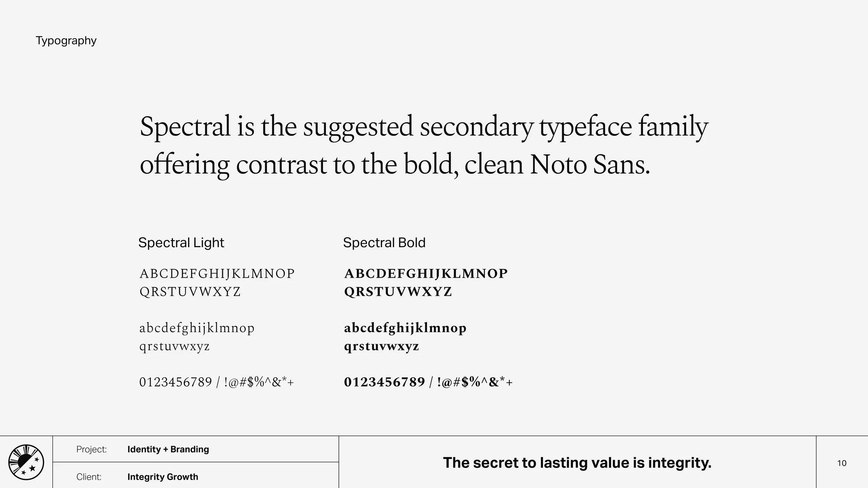Click the Identity + Branding text

tap(168, 449)
